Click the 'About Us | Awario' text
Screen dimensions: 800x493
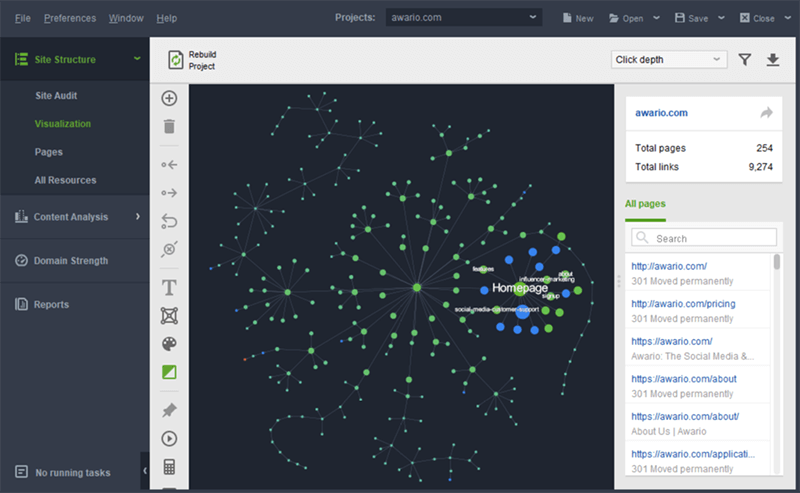668,431
